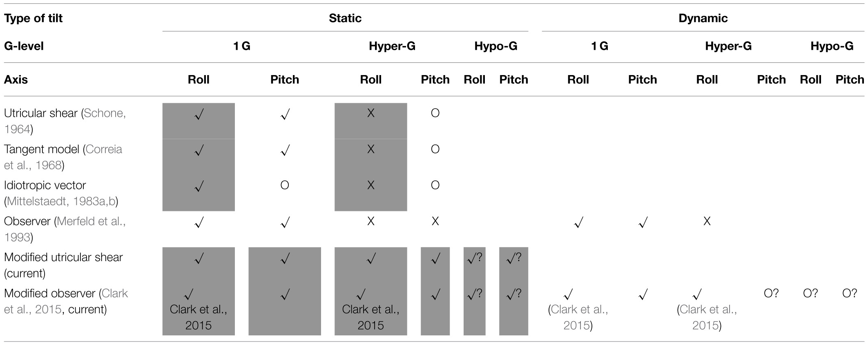The image size is (868, 346).
Task: Click the X in Observer row Dynamic Hyper-G Roll
Action: (707, 221)
